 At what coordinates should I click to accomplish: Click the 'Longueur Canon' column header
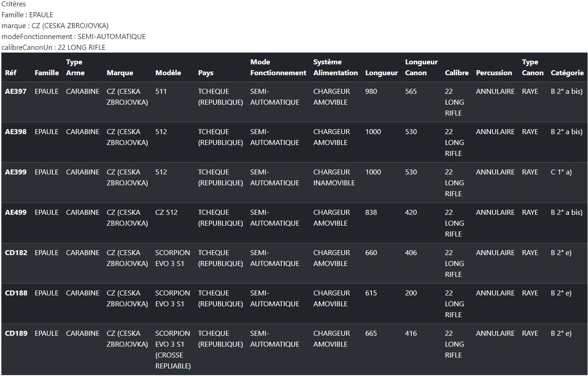(421, 67)
